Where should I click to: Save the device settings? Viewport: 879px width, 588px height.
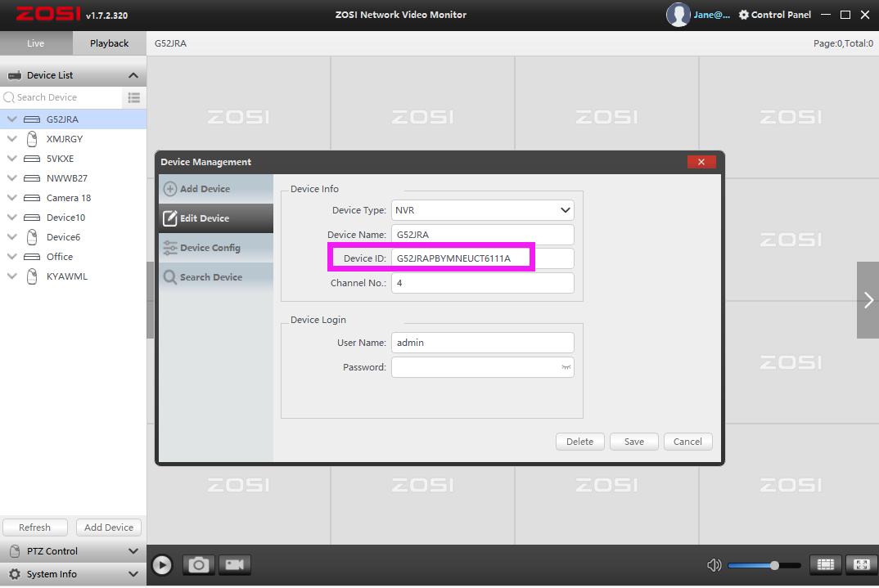click(x=634, y=442)
